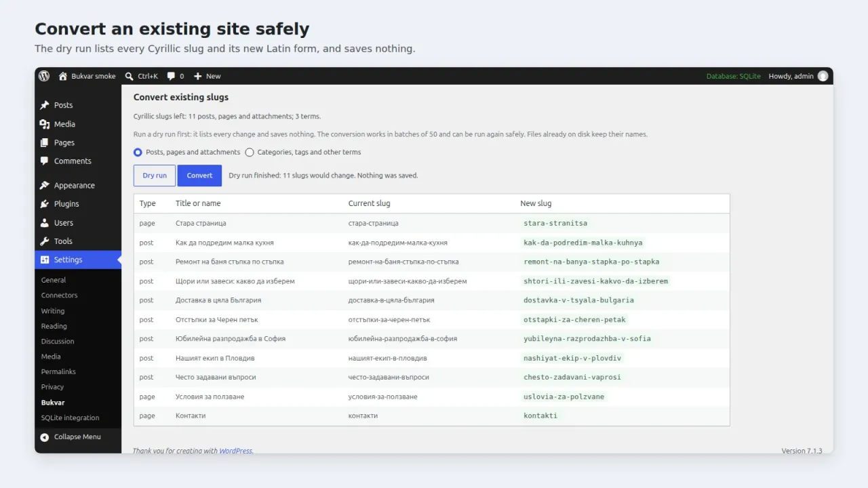Click Database: SQLite in admin bar
The width and height of the screenshot is (868, 488).
[x=734, y=76]
